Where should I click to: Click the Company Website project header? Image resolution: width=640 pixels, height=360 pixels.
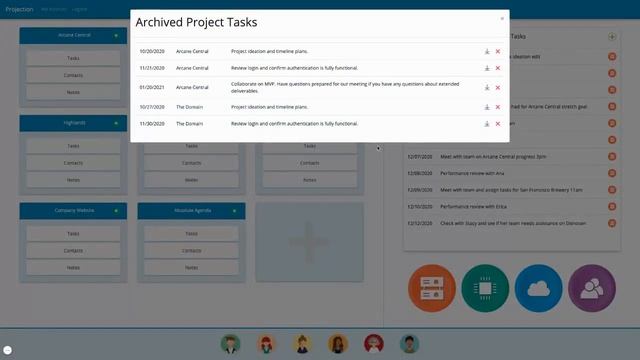click(73, 211)
